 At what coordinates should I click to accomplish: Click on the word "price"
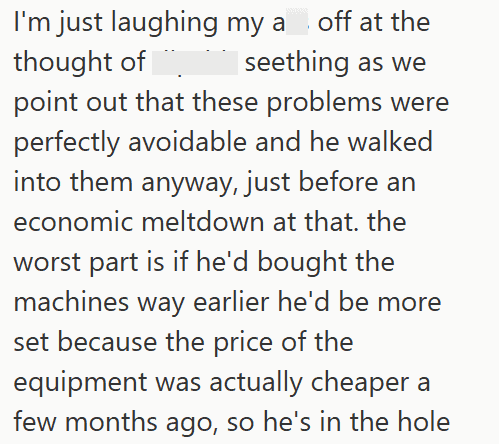coord(243,343)
